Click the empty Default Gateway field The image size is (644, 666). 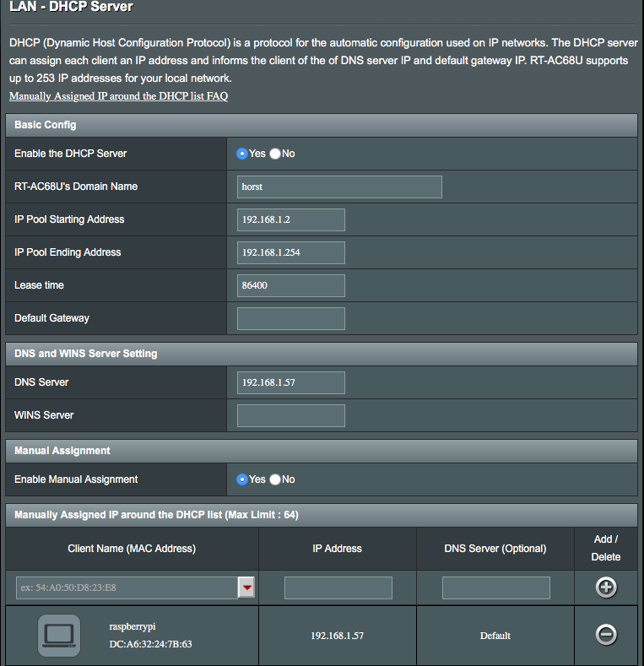click(291, 318)
